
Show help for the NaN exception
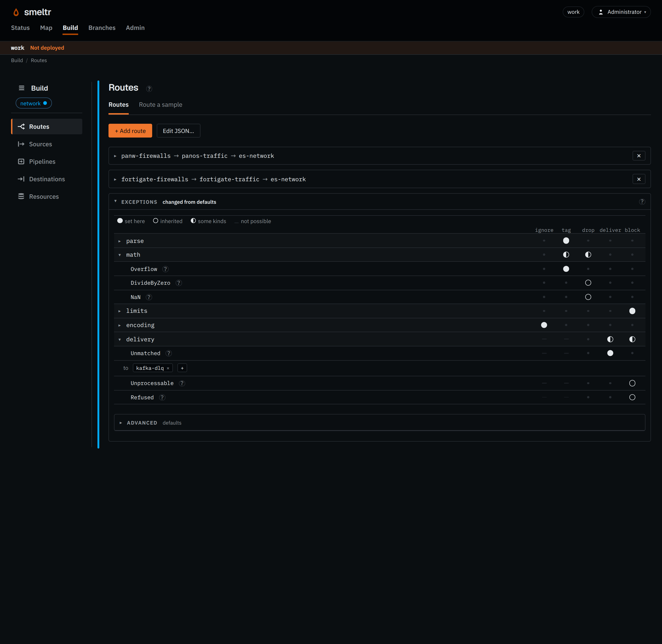149,297
